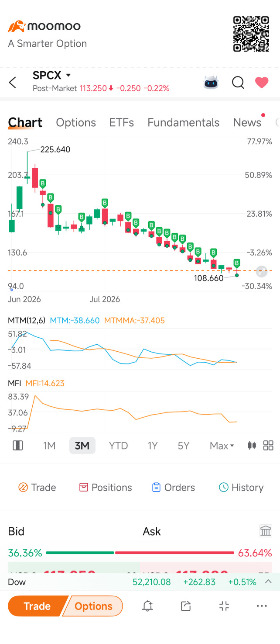Tap the MTM:-38.660 value
This screenshot has height=644, width=280.
click(x=75, y=321)
